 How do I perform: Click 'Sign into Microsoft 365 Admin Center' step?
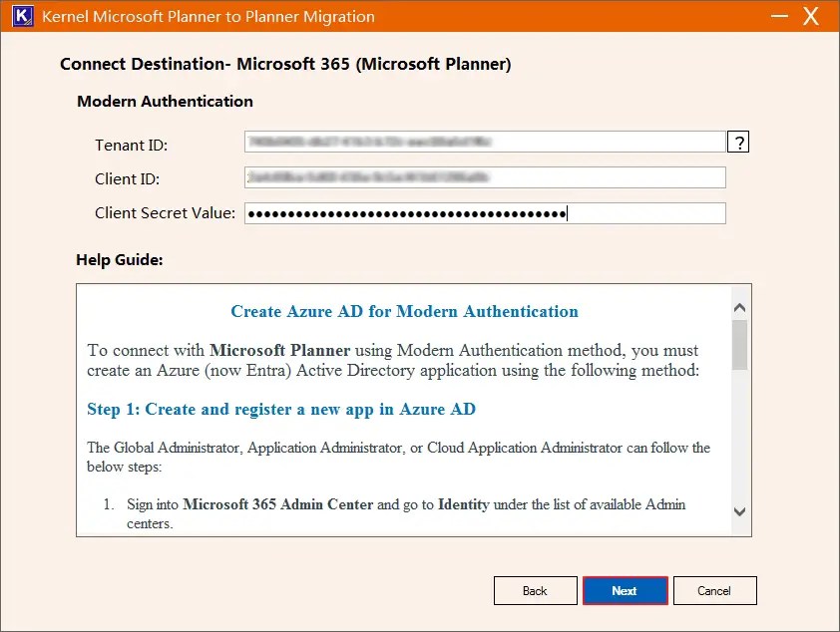tap(406, 513)
